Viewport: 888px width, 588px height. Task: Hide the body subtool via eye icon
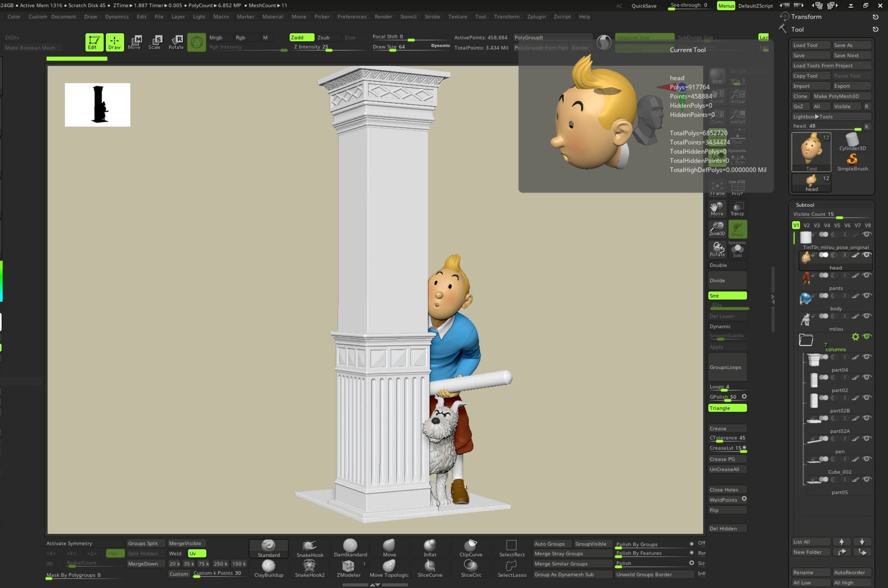866,296
